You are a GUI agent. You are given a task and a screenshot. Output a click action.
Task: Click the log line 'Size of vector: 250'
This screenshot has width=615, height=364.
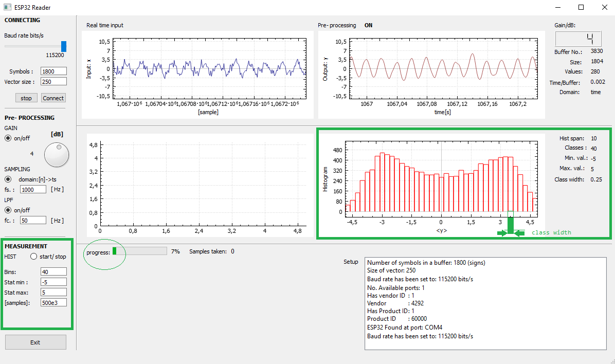(x=391, y=270)
